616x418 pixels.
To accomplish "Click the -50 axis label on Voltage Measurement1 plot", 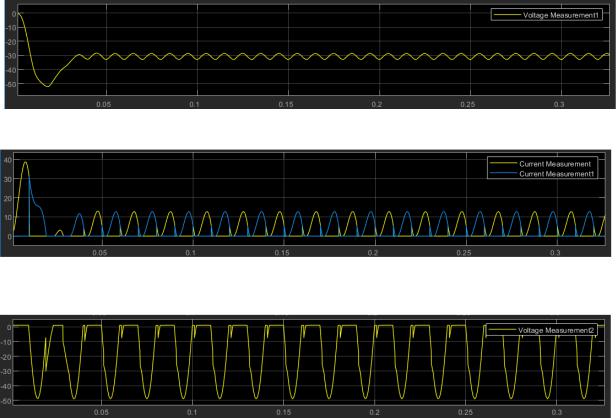I will pyautogui.click(x=11, y=84).
